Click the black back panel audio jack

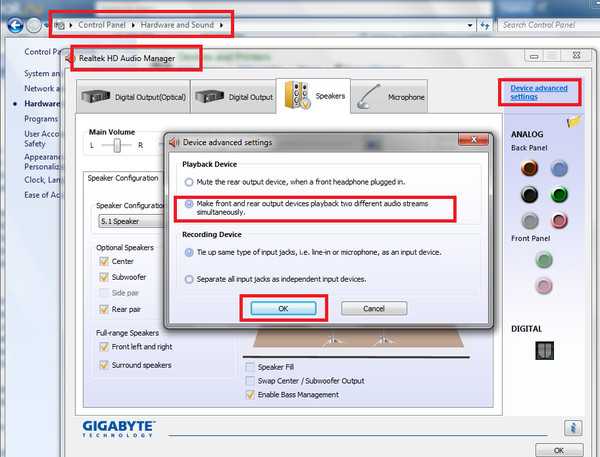pyautogui.click(x=530, y=195)
